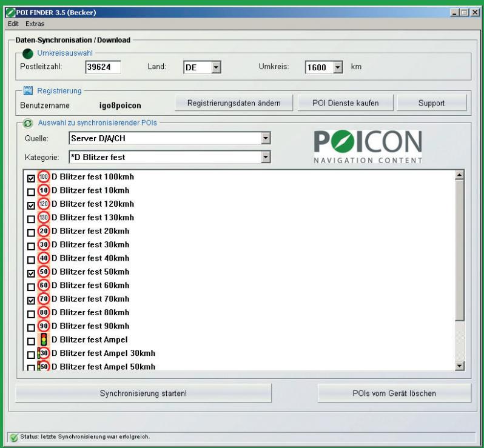Click the green sync arrows icon

click(x=28, y=124)
